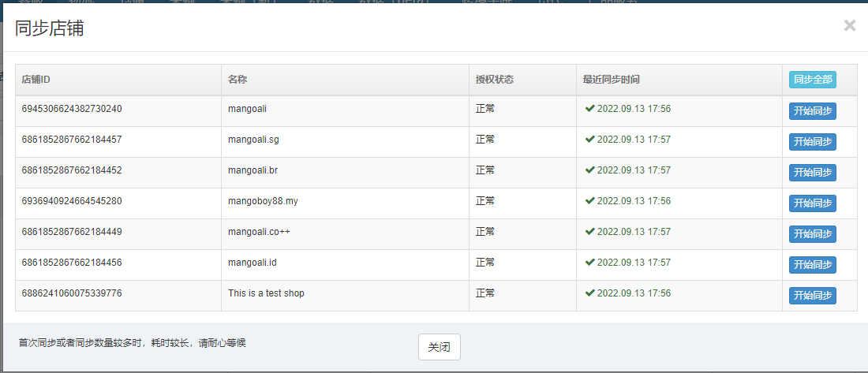Image resolution: width=868 pixels, height=373 pixels.
Task: Click green checkmark in mangoali.sg row
Action: pos(589,140)
